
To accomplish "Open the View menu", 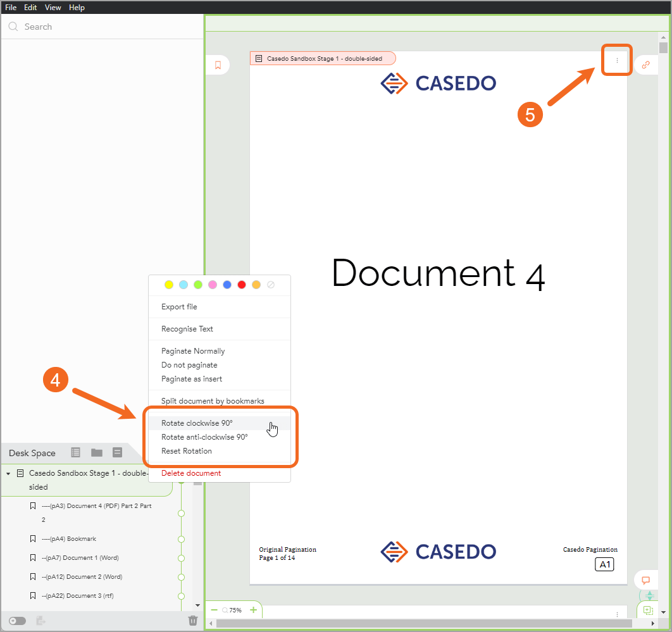I will tap(53, 8).
